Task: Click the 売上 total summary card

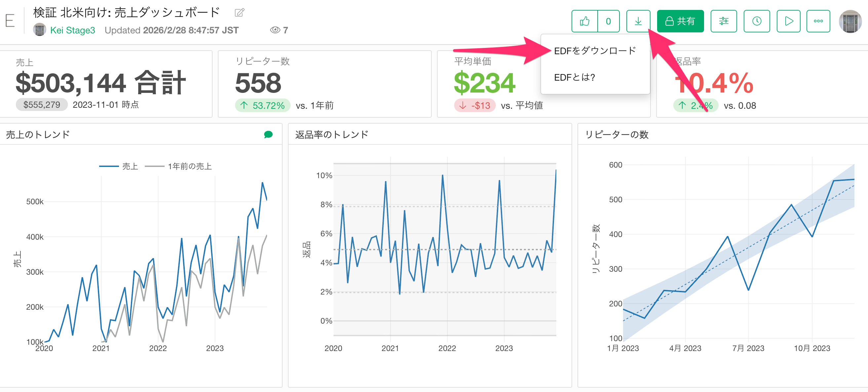Action: [106, 84]
